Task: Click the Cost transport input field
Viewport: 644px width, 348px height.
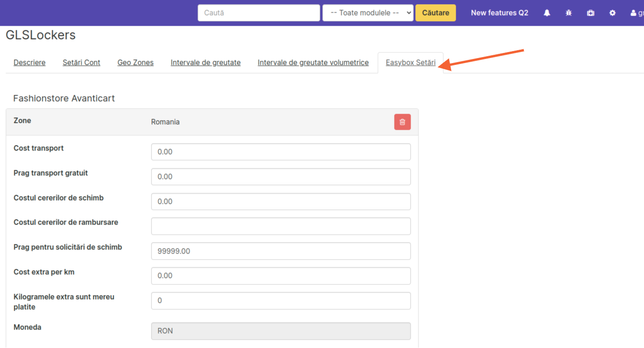Action: coord(281,152)
